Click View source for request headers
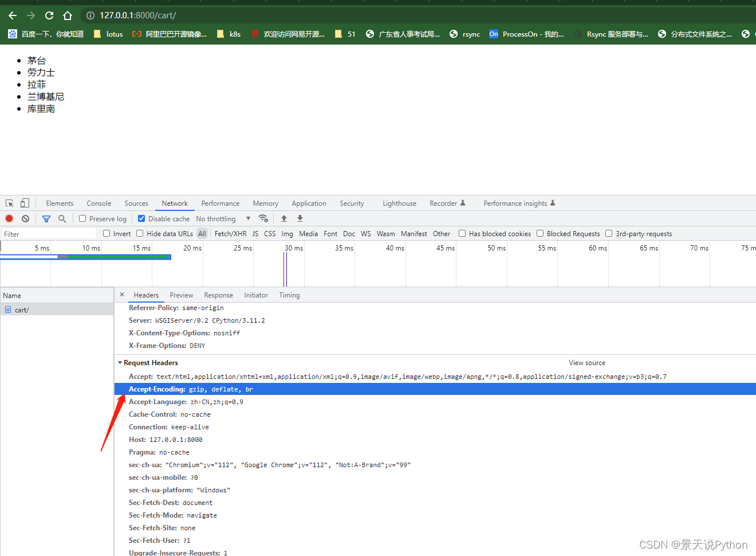756x556 pixels. pyautogui.click(x=587, y=363)
